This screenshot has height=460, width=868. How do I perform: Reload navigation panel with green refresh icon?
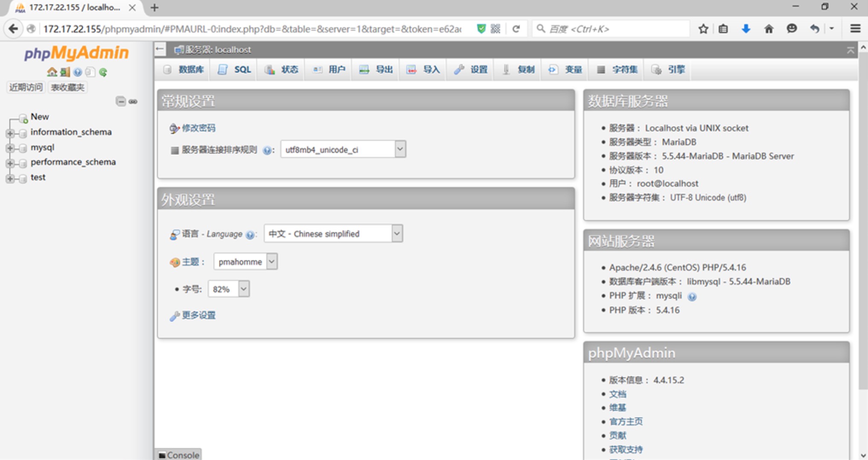(x=103, y=72)
